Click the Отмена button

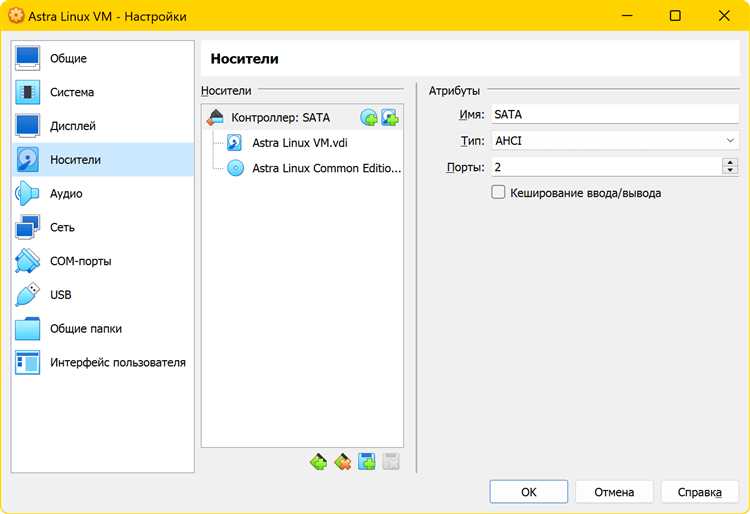coord(614,492)
